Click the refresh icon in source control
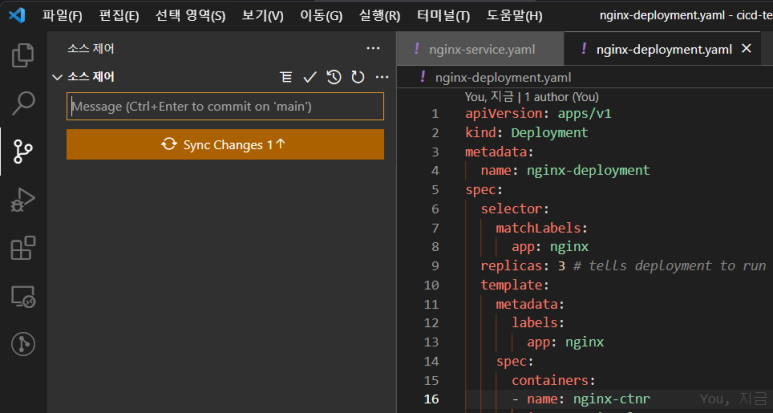773x413 pixels. 357,77
